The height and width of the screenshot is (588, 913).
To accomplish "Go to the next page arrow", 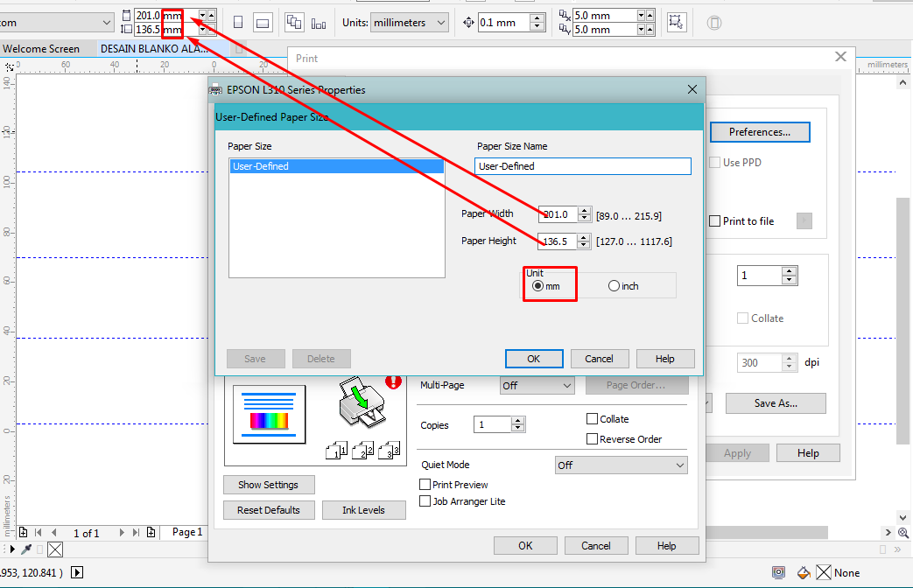I will coord(121,532).
